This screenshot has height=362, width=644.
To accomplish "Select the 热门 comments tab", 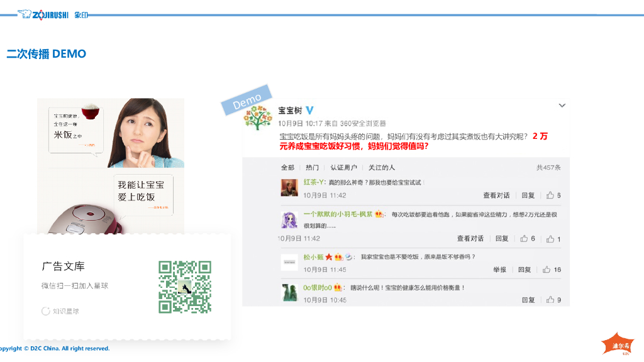I will [312, 167].
